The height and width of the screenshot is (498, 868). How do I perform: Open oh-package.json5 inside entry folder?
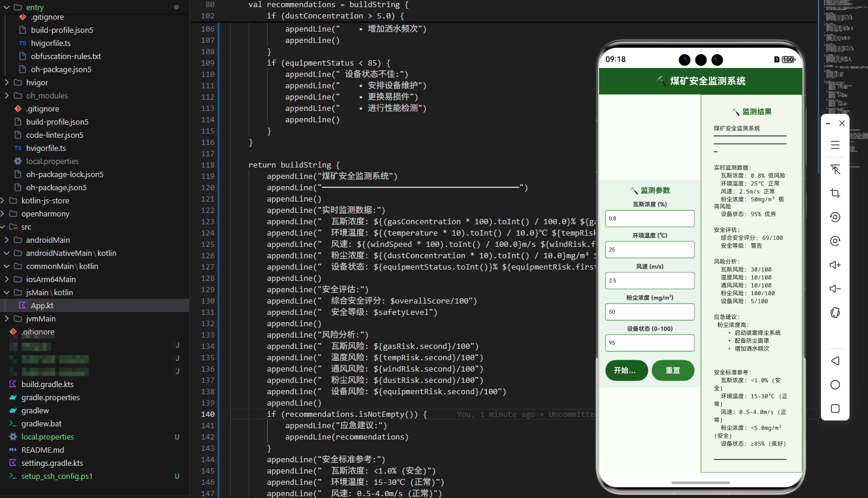[x=61, y=69]
